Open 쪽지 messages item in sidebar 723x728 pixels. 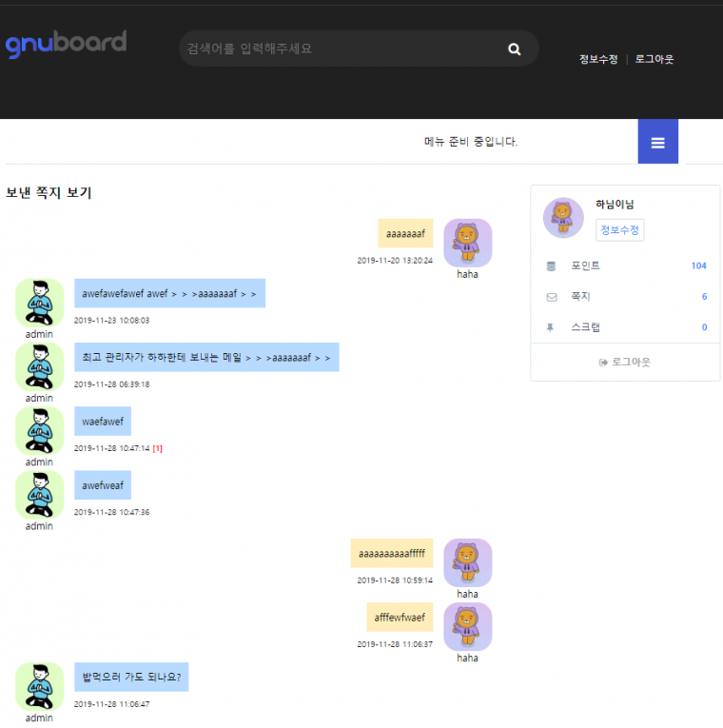(580, 297)
